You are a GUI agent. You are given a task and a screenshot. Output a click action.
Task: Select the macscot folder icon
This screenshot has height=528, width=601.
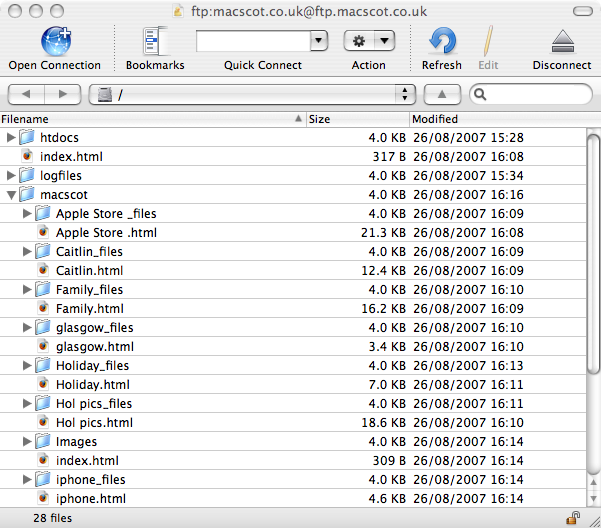pos(27,194)
